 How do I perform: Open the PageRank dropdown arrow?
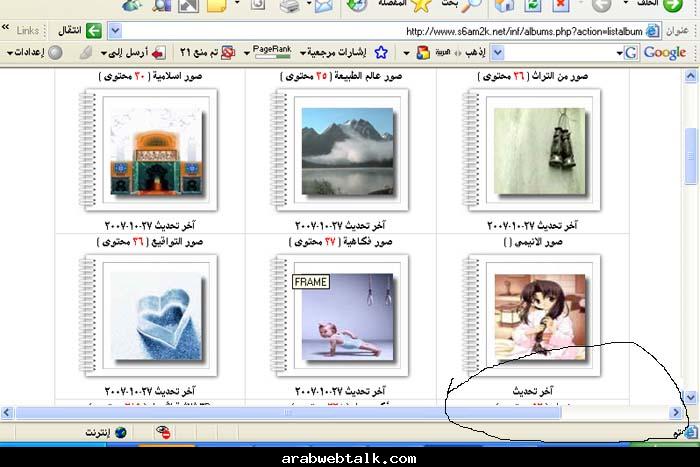(x=246, y=53)
